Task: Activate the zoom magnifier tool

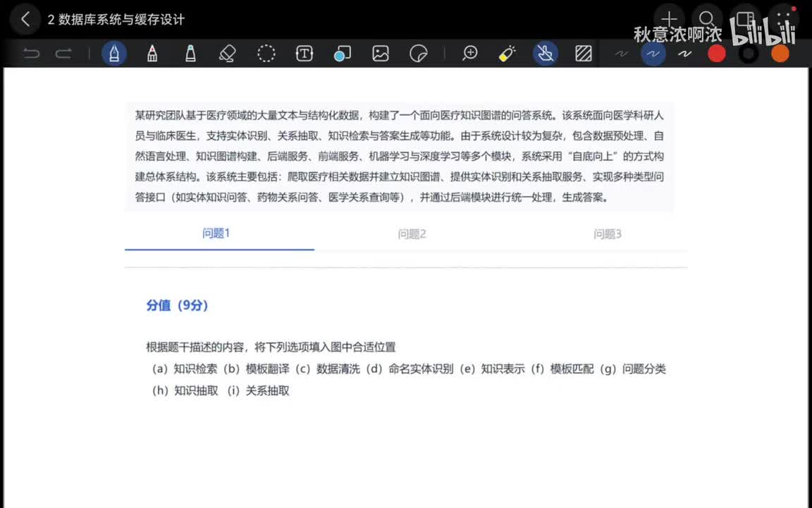Action: (469, 54)
